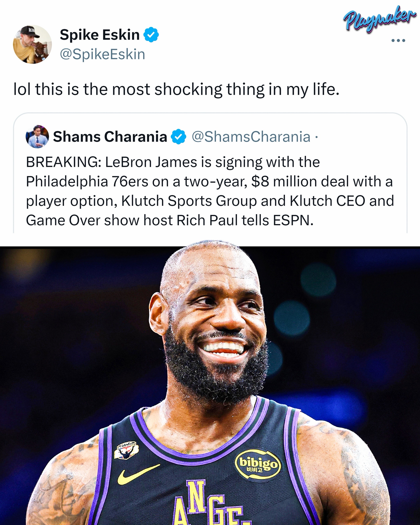420x525 pixels.
Task: Open Shams Charania's small profile avatar
Action: tap(37, 136)
